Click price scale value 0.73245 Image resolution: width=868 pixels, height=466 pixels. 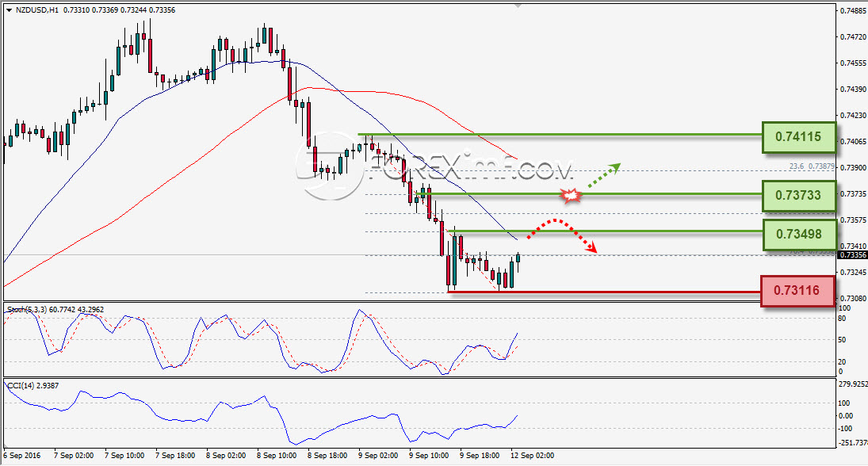coord(853,273)
